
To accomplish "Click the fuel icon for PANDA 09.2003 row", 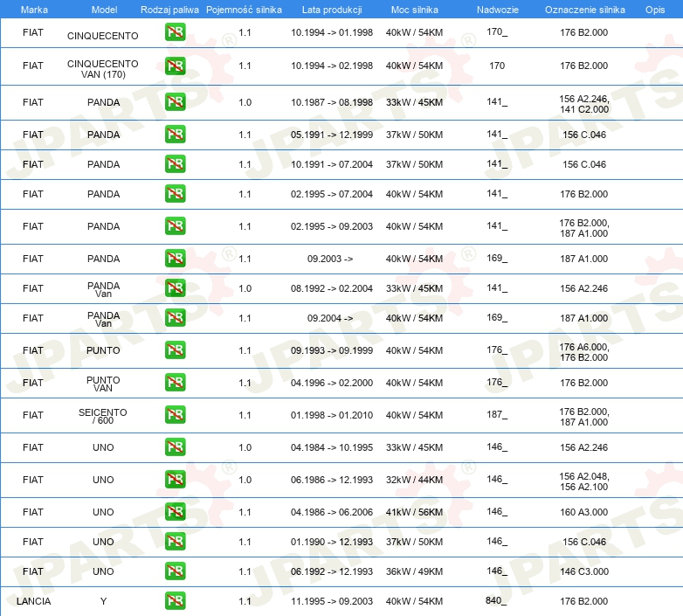I will (175, 259).
